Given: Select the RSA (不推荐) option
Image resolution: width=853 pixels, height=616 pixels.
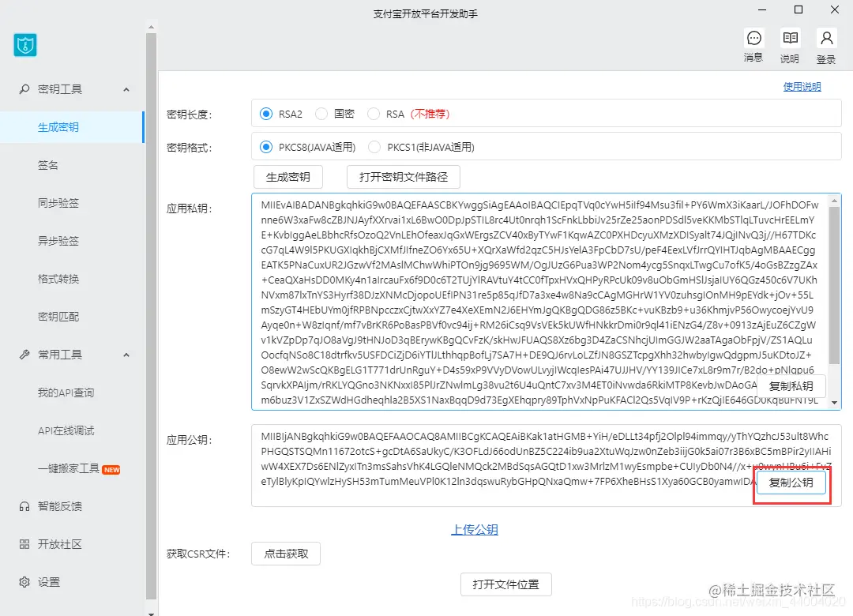Looking at the screenshot, I should tap(373, 114).
